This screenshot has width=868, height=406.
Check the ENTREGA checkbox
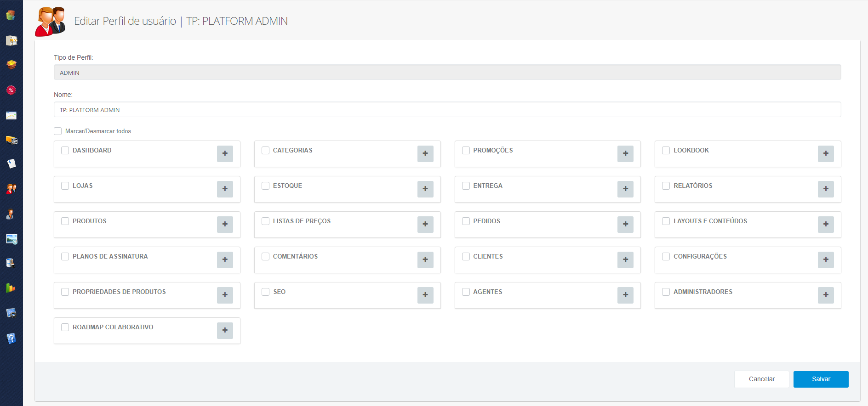pos(466,186)
